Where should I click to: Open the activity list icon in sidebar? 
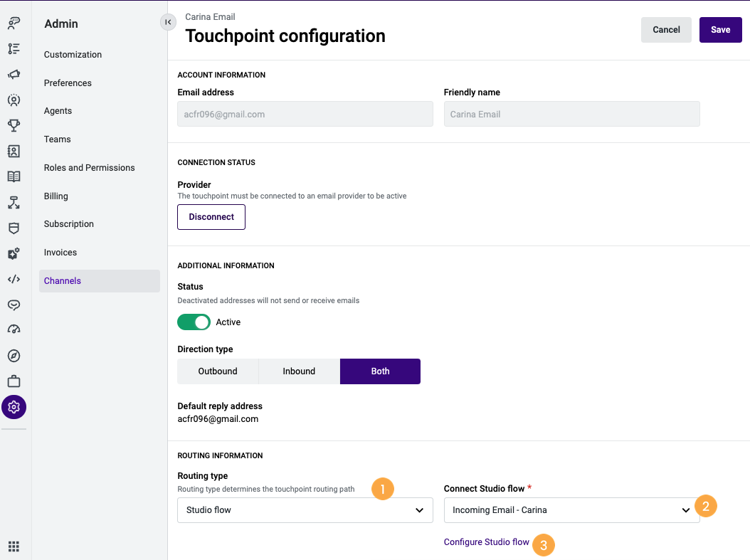14,48
